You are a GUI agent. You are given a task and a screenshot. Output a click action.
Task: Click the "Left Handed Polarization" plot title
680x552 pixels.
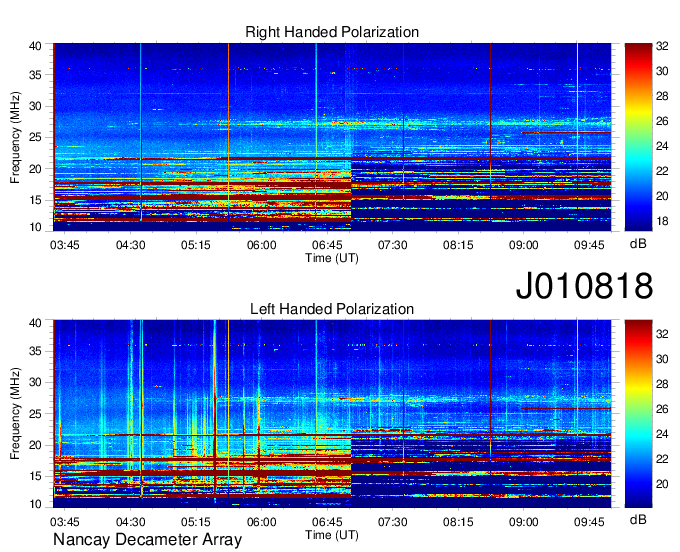tap(332, 309)
